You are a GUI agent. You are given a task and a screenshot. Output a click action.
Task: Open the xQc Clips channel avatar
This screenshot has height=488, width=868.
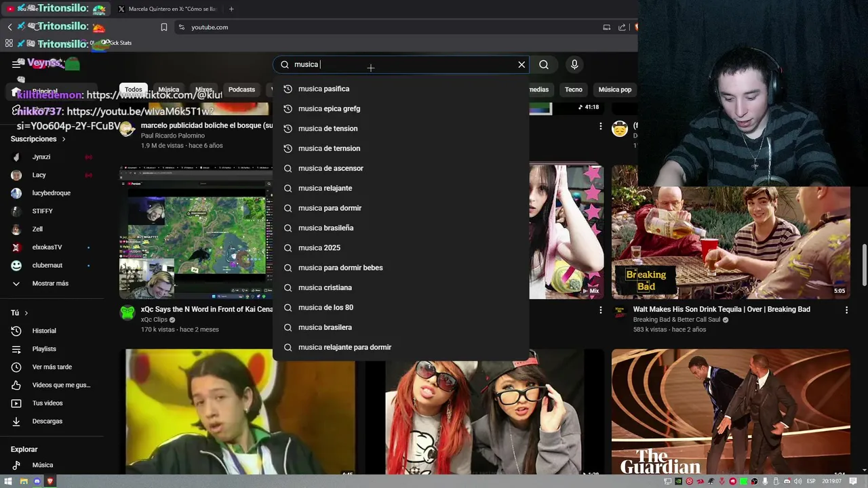127,312
